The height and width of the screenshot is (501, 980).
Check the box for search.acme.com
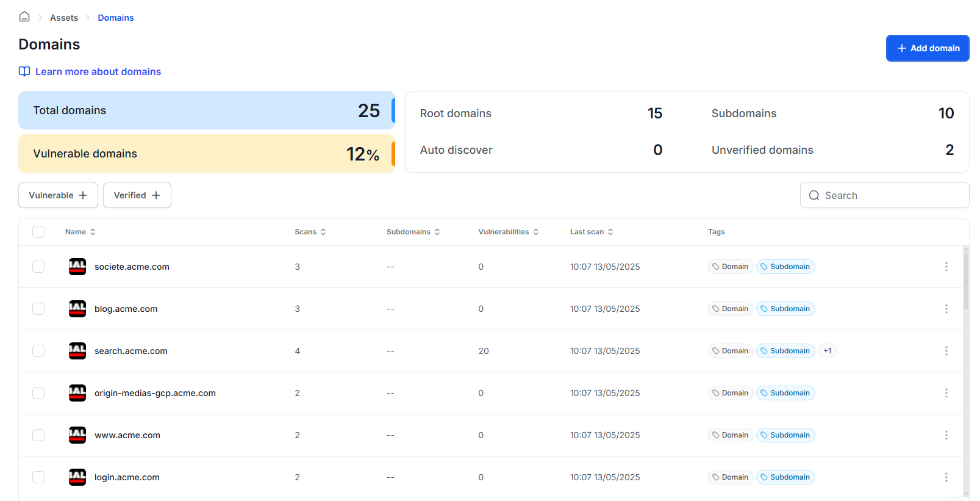click(x=38, y=351)
